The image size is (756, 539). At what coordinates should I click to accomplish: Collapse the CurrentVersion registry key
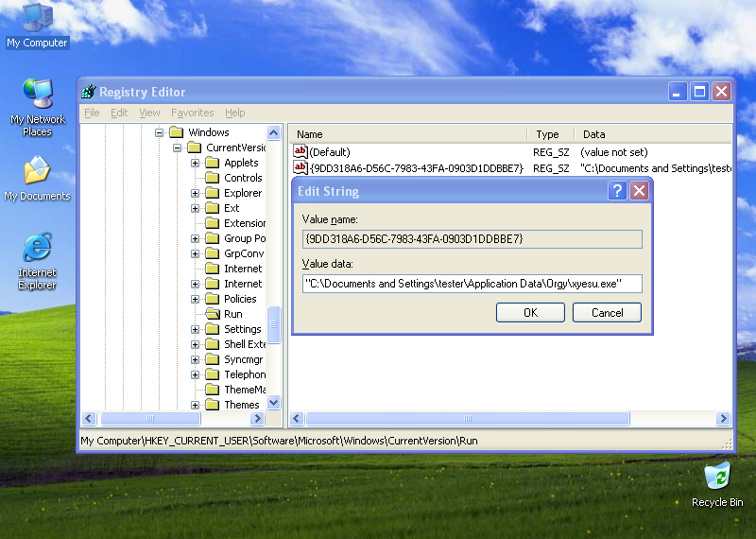pyautogui.click(x=178, y=148)
